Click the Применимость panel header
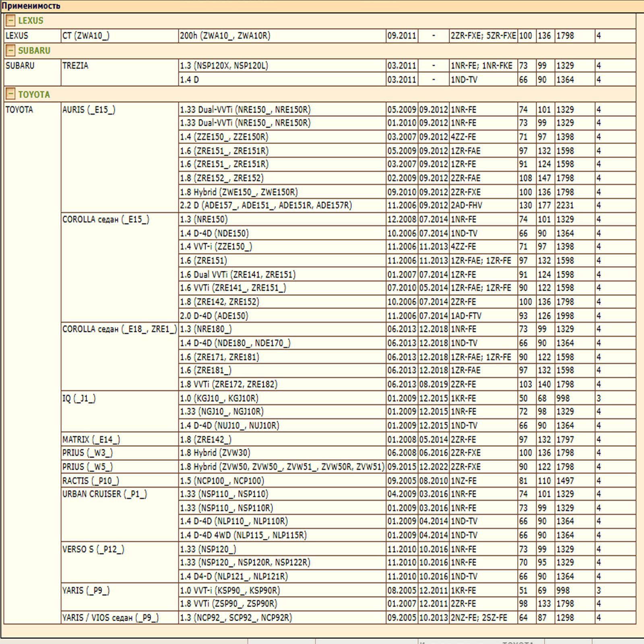 pos(31,6)
